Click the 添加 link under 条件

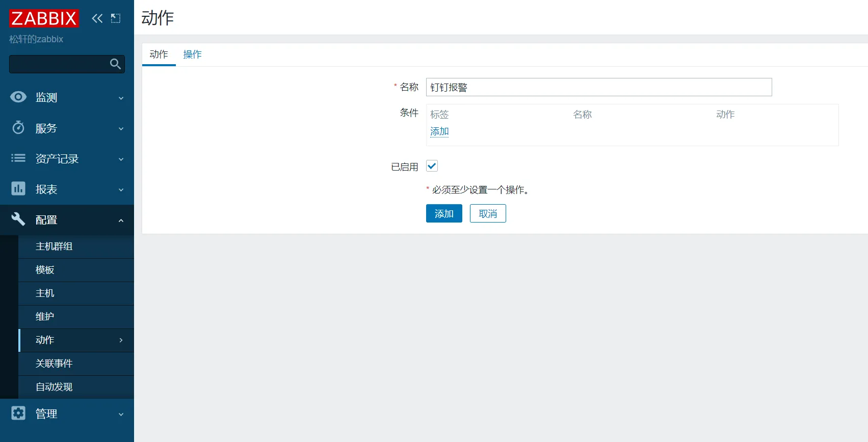439,131
